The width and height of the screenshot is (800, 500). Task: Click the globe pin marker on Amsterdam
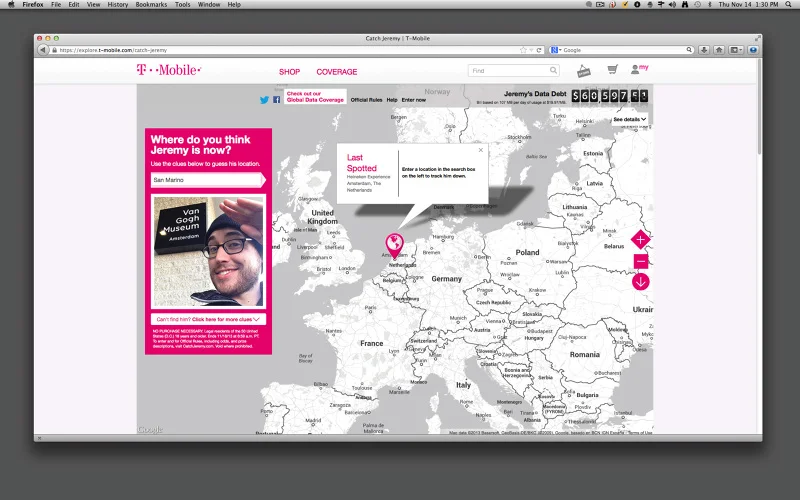point(394,245)
